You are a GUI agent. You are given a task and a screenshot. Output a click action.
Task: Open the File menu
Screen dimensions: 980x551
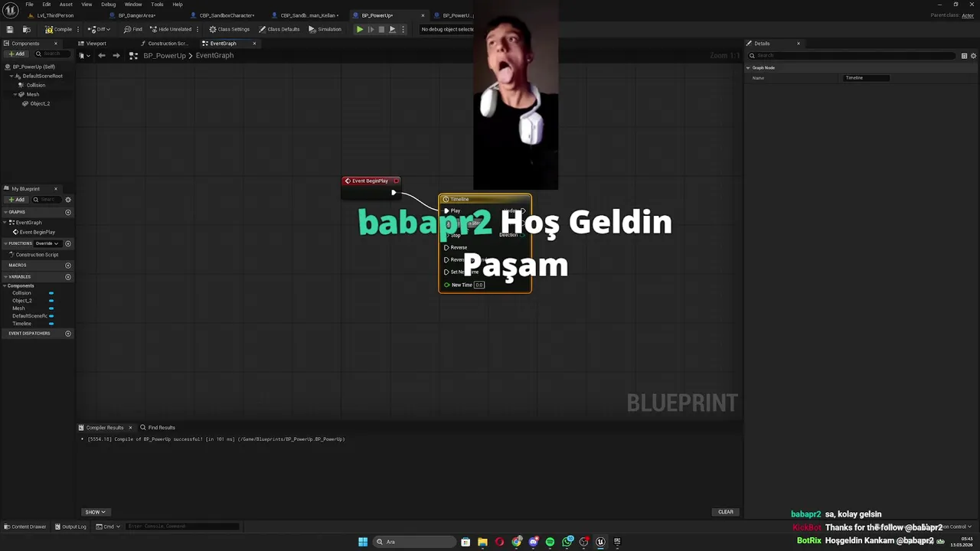[29, 5]
